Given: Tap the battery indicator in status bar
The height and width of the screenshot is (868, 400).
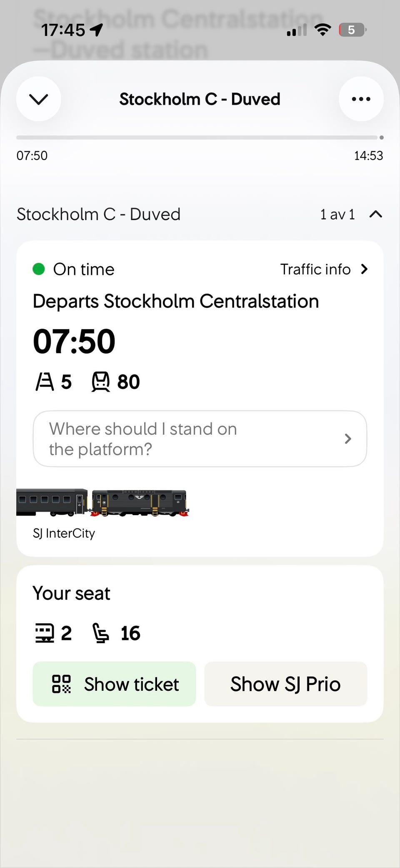Looking at the screenshot, I should point(352,30).
